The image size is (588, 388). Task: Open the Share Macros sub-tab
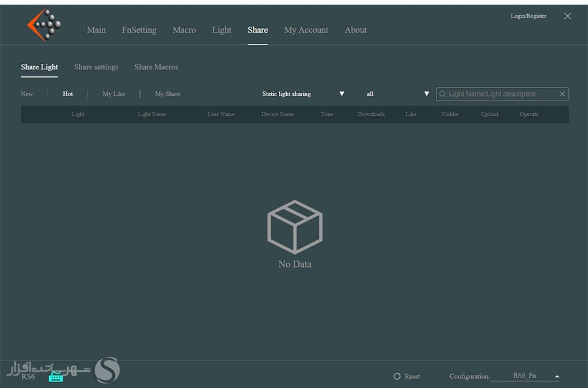(156, 67)
